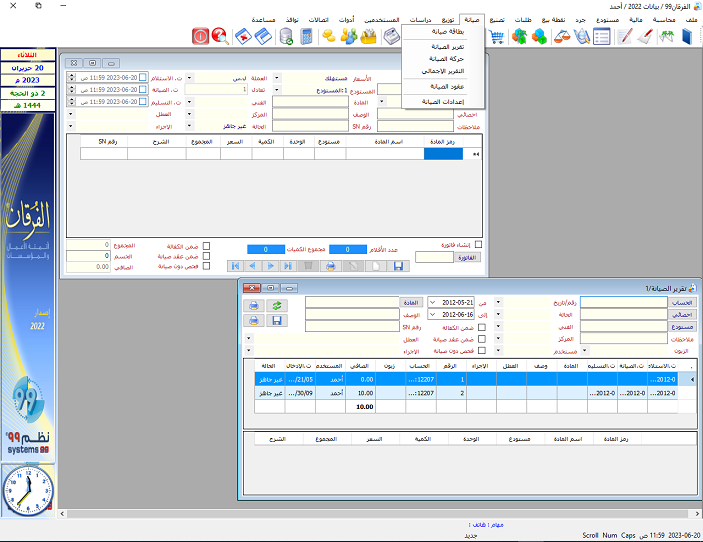
Task: Toggle the إنشاء فاتورة checkbox
Action: 478,244
